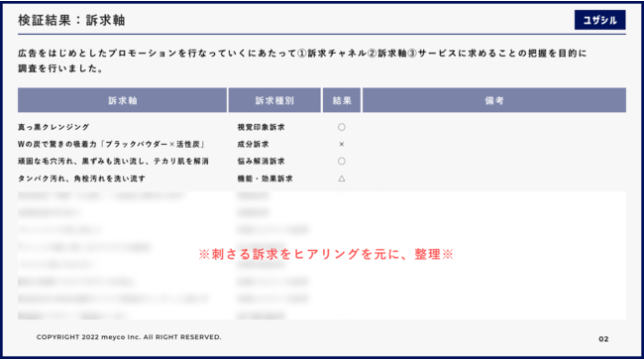Select the 訴求軸 column header
Image resolution: width=644 pixels, height=359 pixels.
click(x=123, y=100)
